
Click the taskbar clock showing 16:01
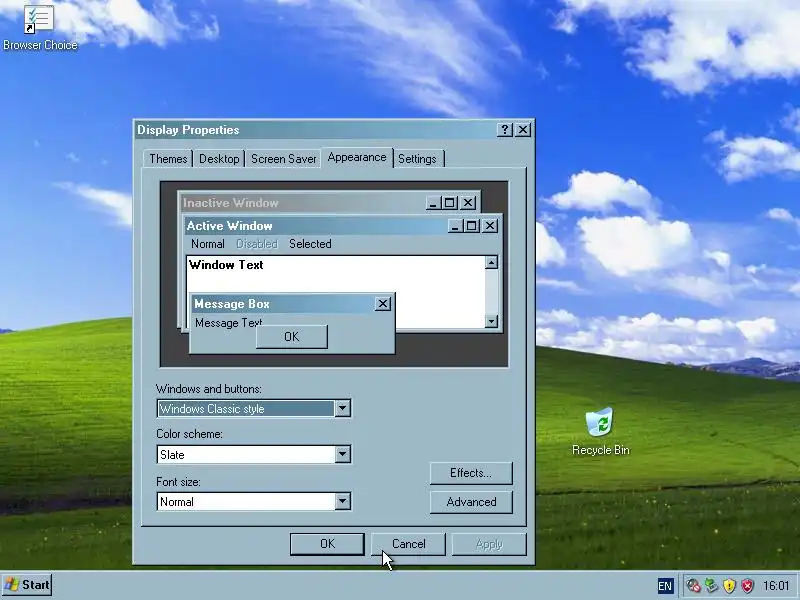(x=776, y=586)
